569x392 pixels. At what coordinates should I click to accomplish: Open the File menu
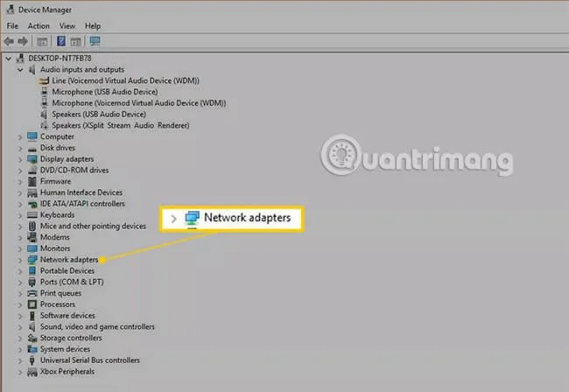click(12, 26)
